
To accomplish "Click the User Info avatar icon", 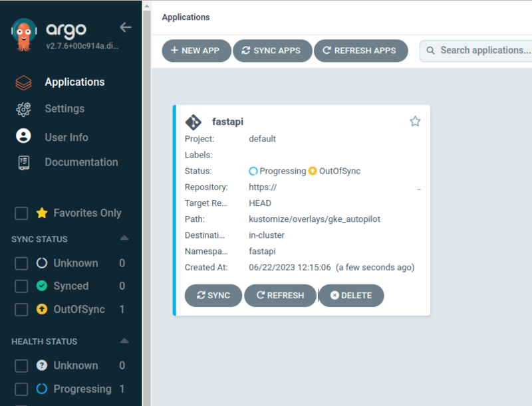I will (23, 136).
